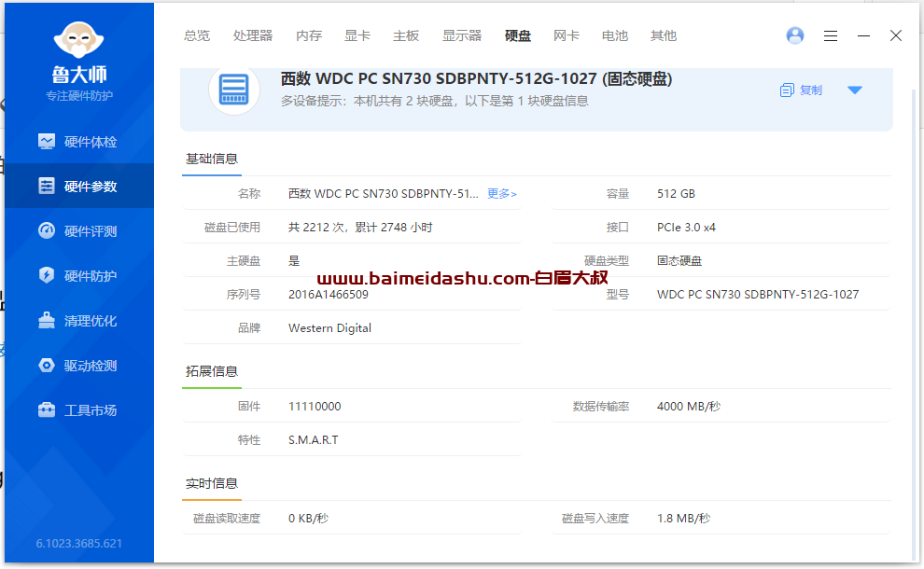Click the capacity value 512 GB
The image size is (924, 569).
[676, 194]
